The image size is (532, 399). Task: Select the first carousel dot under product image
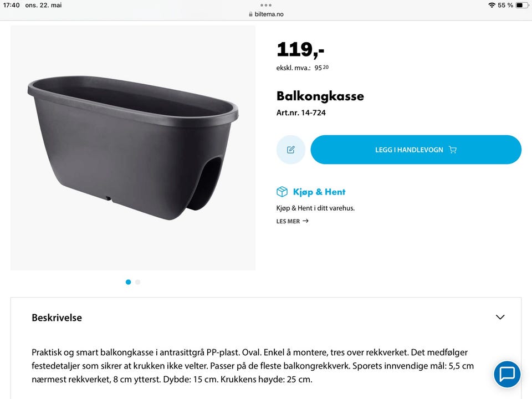click(128, 282)
